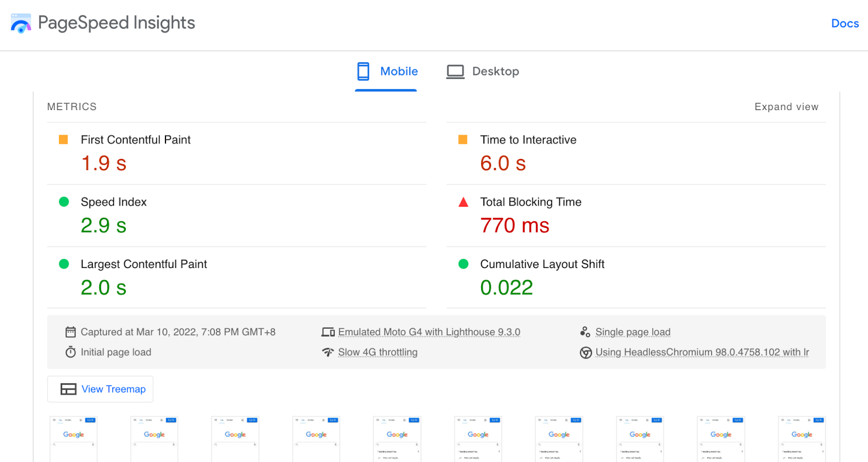Switch to the Desktop tab
This screenshot has height=462, width=868.
tap(483, 72)
